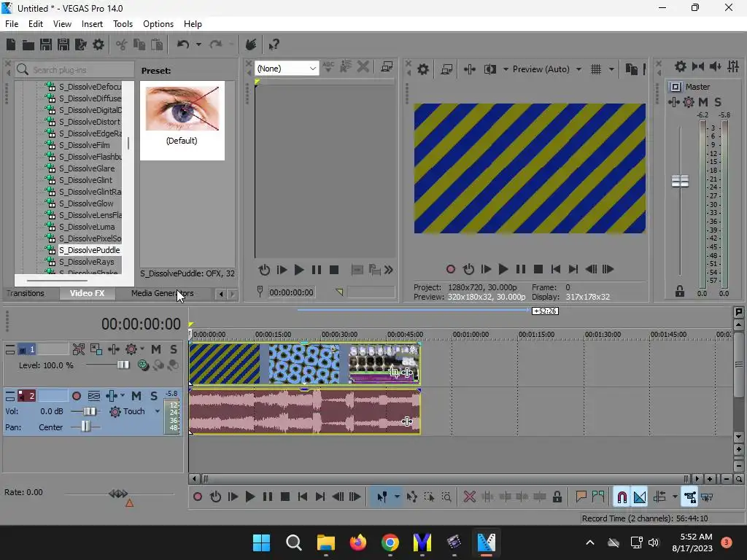Solo video track 1 with S
747x560 pixels.
[174, 349]
